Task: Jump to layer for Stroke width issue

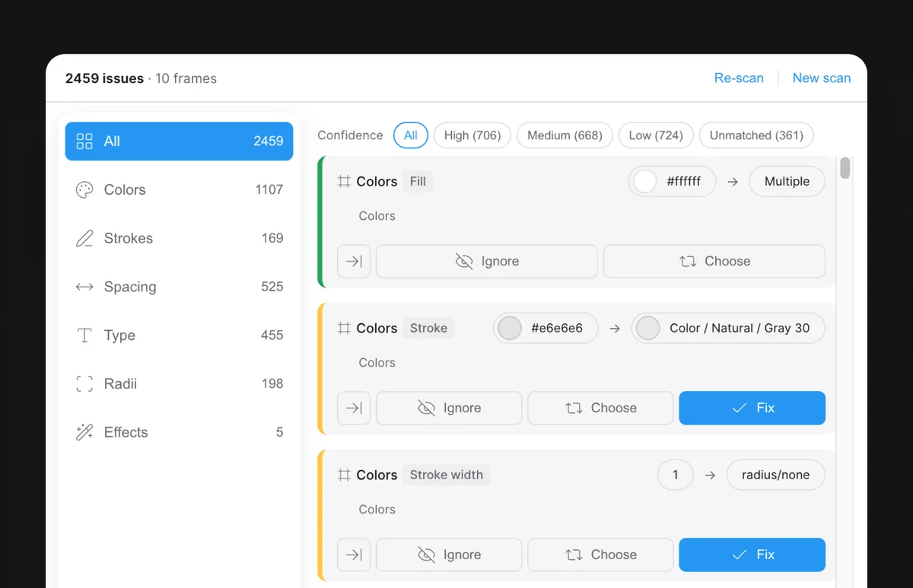Action: coord(354,555)
